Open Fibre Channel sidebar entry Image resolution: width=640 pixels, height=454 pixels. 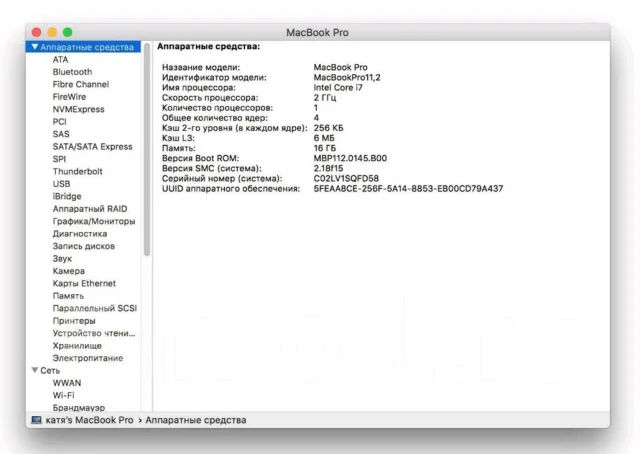click(81, 85)
